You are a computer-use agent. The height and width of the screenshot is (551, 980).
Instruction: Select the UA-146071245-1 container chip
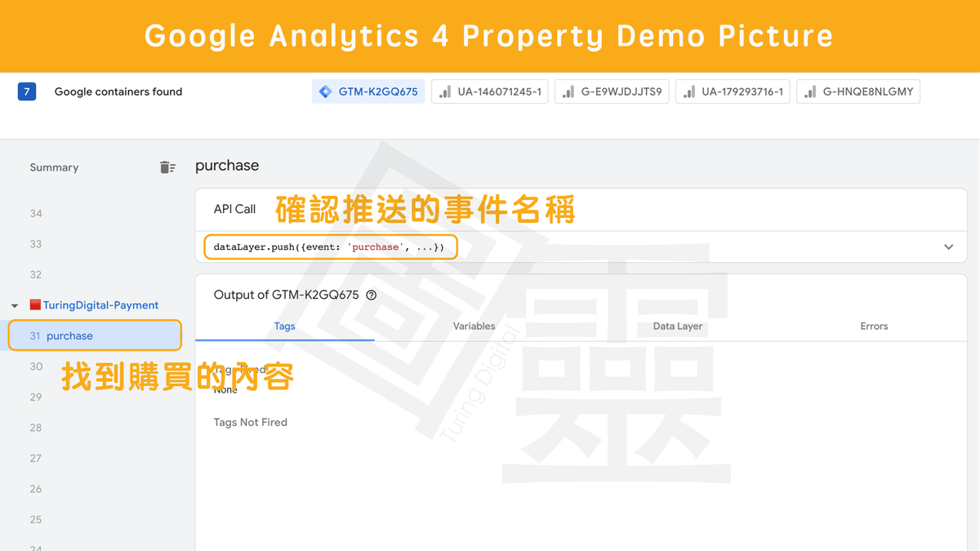pos(490,92)
